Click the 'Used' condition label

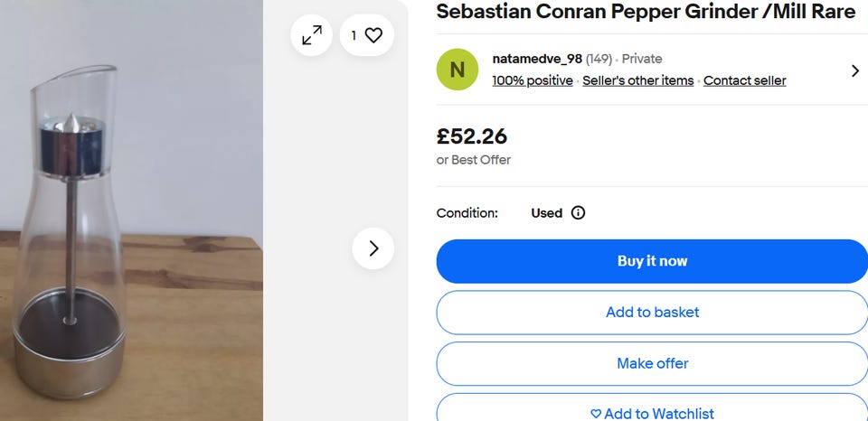(x=546, y=213)
